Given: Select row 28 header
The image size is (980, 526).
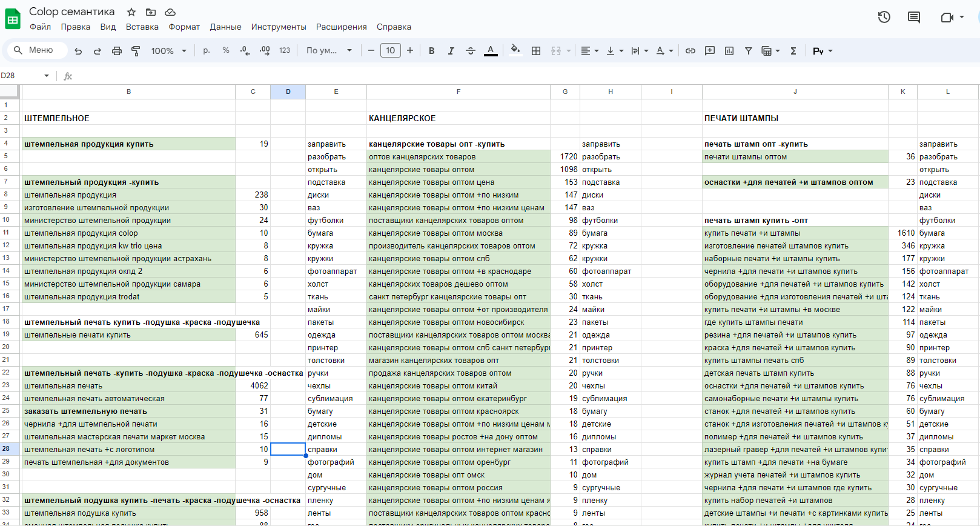Looking at the screenshot, I should [x=10, y=449].
